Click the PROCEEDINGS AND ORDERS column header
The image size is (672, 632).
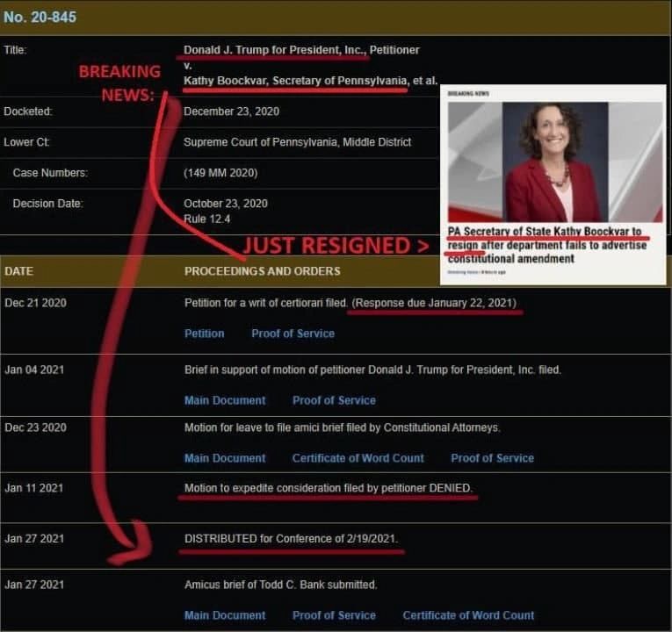pos(263,271)
